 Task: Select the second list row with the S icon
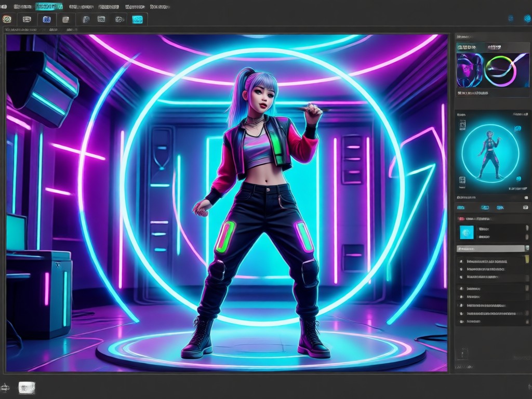pos(490,270)
